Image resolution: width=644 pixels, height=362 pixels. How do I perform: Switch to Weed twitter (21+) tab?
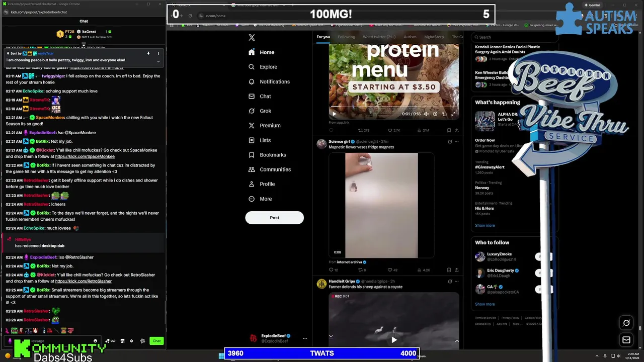pos(379,37)
